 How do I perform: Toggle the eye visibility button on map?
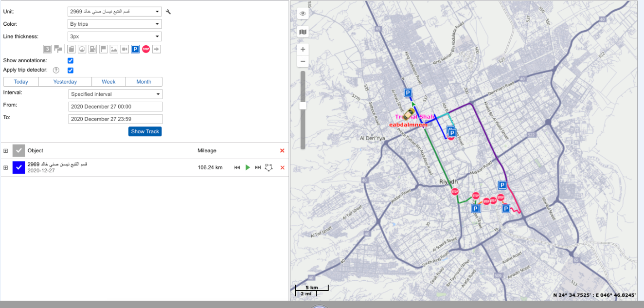303,14
